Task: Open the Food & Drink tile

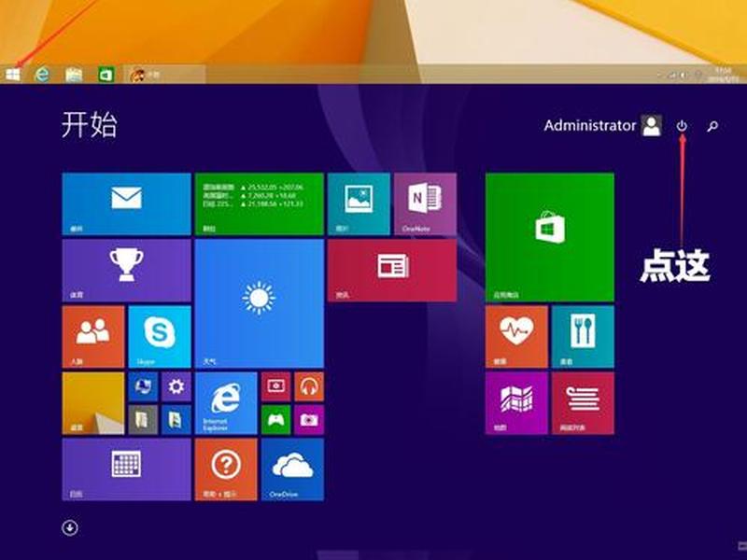Action: point(583,337)
